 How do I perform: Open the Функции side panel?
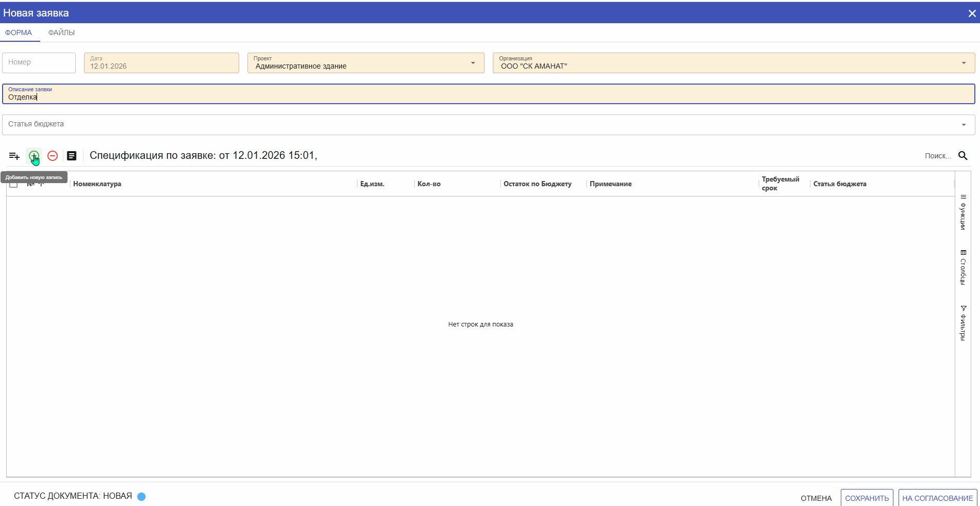point(963,212)
